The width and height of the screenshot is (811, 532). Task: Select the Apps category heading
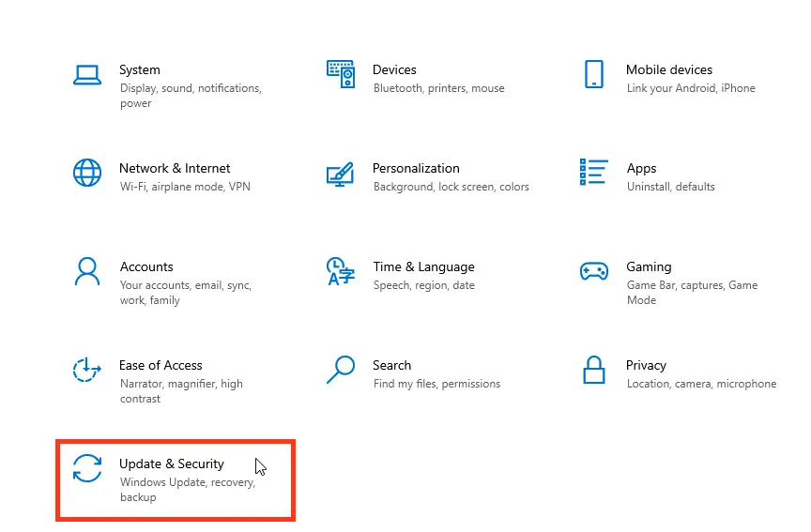click(641, 169)
